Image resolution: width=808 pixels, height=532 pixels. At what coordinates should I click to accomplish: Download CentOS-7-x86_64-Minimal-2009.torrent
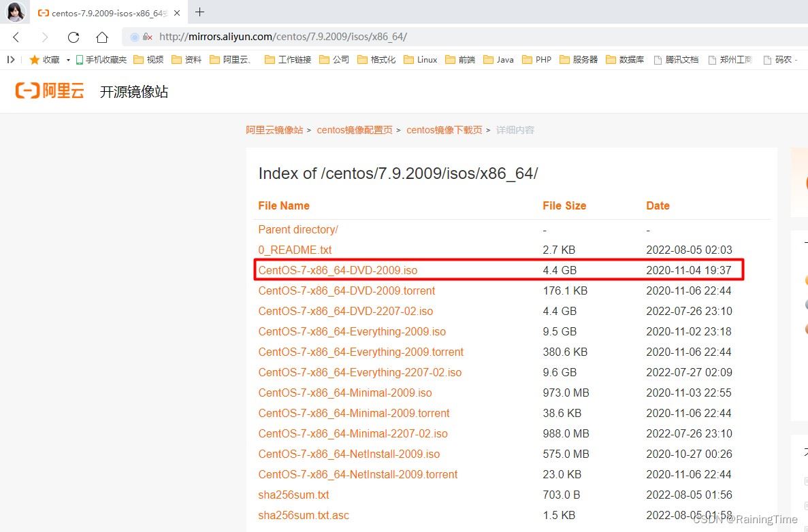353,413
